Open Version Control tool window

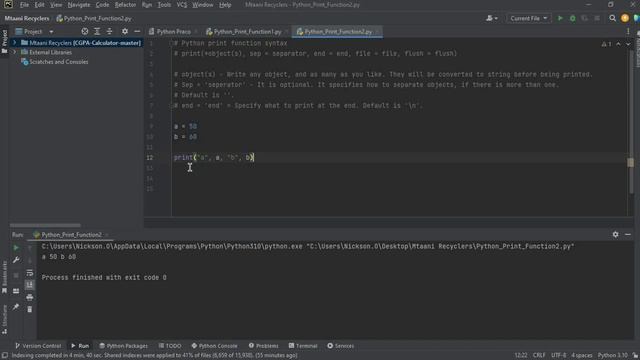click(x=38, y=346)
